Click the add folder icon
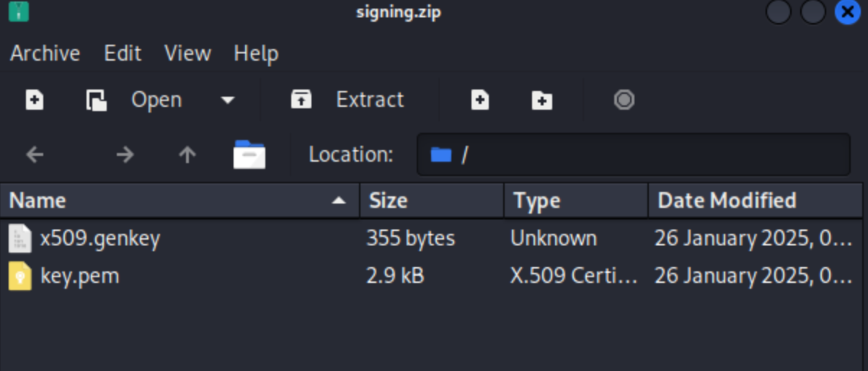The height and width of the screenshot is (371, 868). click(x=541, y=100)
